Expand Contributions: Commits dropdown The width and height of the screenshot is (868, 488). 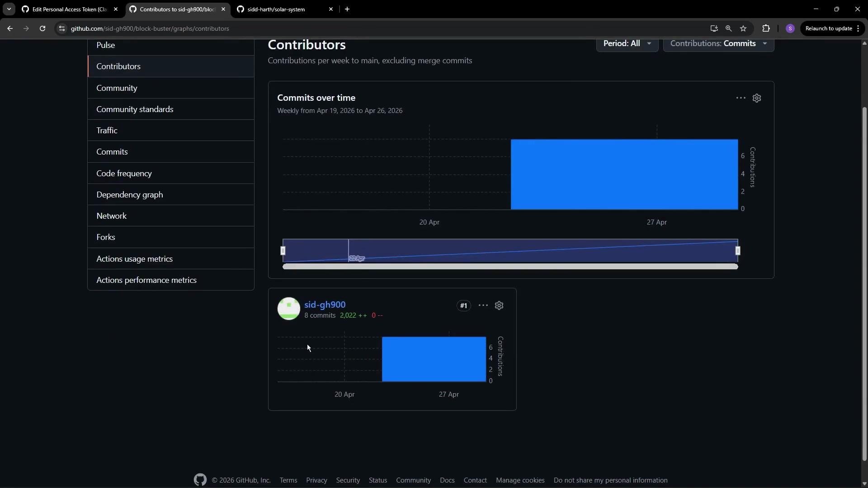click(718, 44)
